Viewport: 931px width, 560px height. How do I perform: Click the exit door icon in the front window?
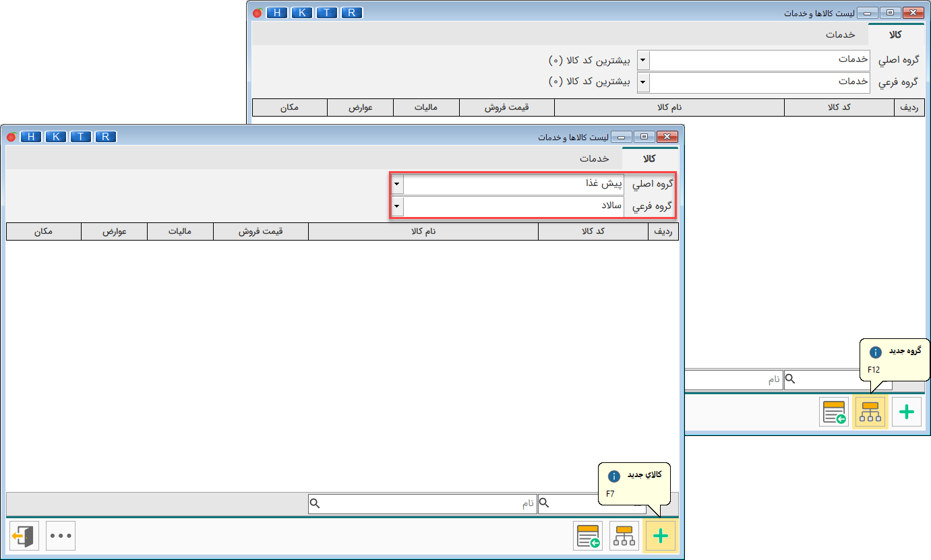[x=24, y=536]
